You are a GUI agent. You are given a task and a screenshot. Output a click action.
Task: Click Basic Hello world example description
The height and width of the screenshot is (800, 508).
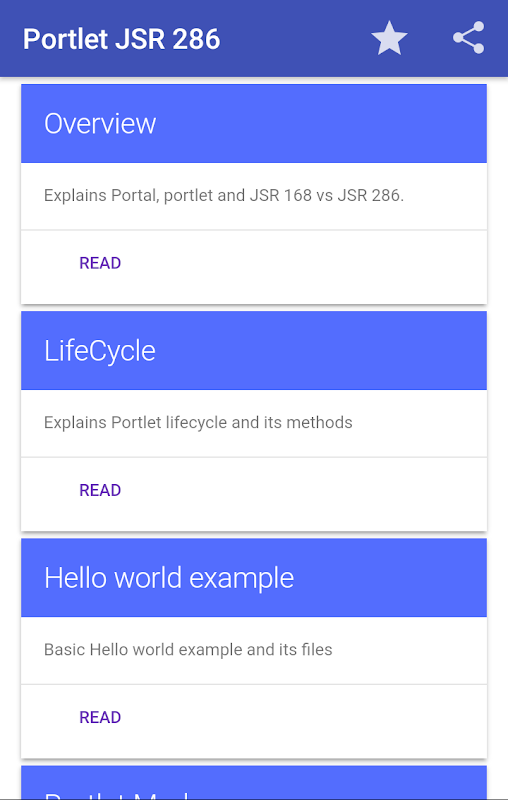188,649
